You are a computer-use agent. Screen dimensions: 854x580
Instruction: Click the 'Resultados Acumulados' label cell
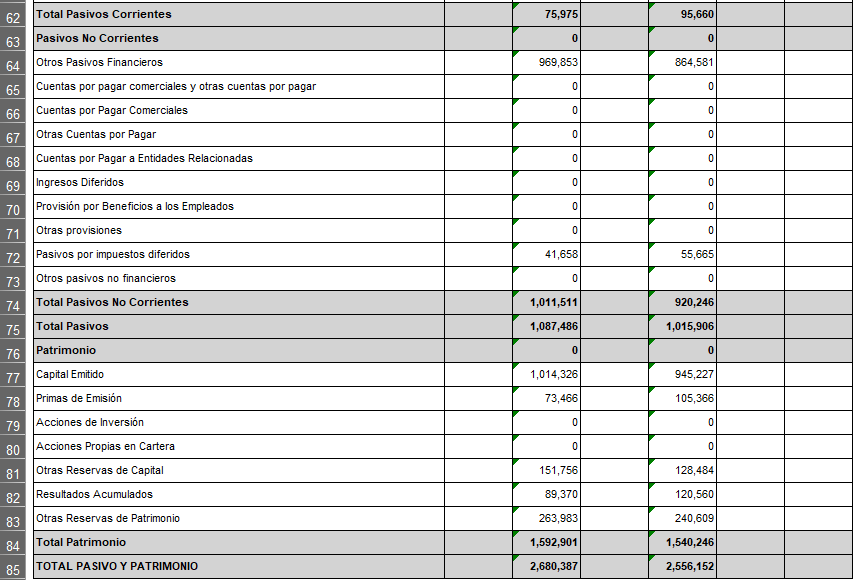tap(237, 494)
